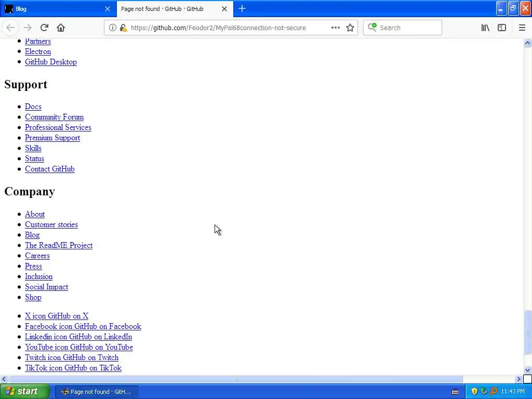Click the search magnifier icon in search box
Viewport: 532px width, 399px height.
pos(372,28)
